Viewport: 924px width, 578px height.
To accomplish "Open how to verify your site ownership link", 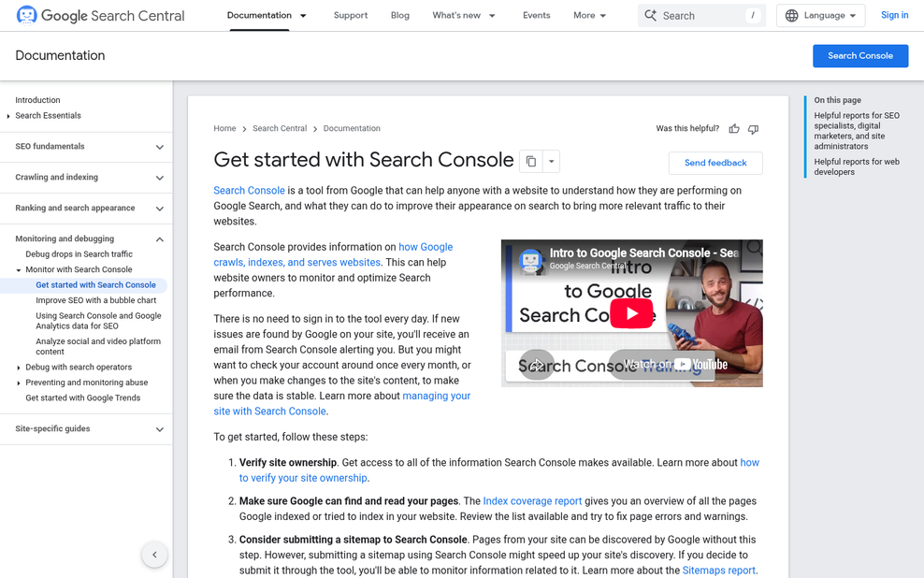I will click(499, 470).
